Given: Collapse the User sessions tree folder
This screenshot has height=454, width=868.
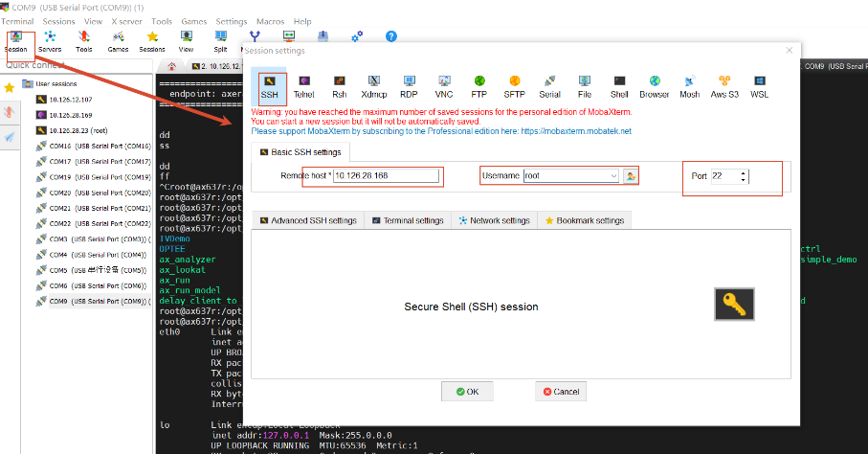Looking at the screenshot, I should point(51,83).
